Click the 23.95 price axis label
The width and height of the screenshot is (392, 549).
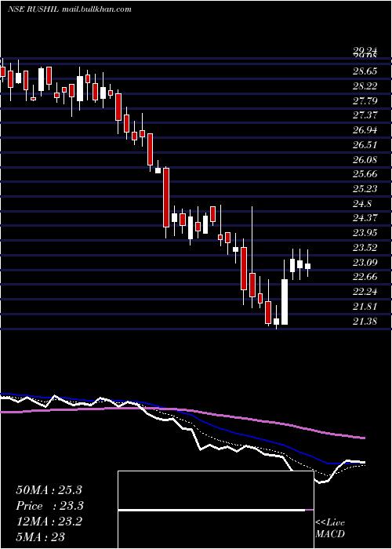coord(365,232)
